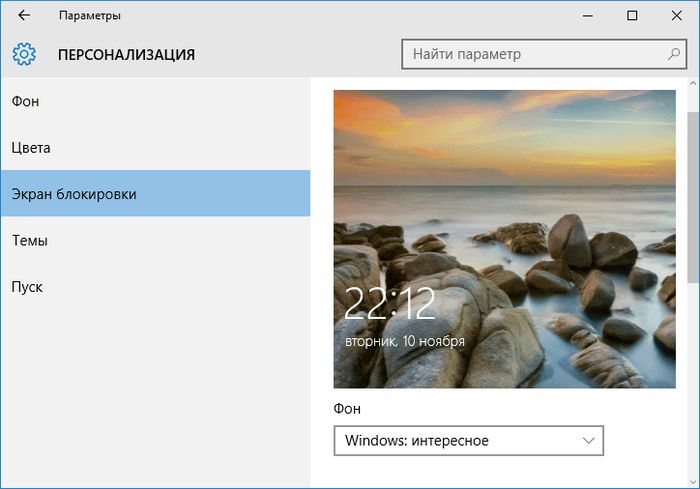Viewport: 700px width, 489px height.
Task: Focus the 'Найти параметр' search field
Action: (530, 54)
